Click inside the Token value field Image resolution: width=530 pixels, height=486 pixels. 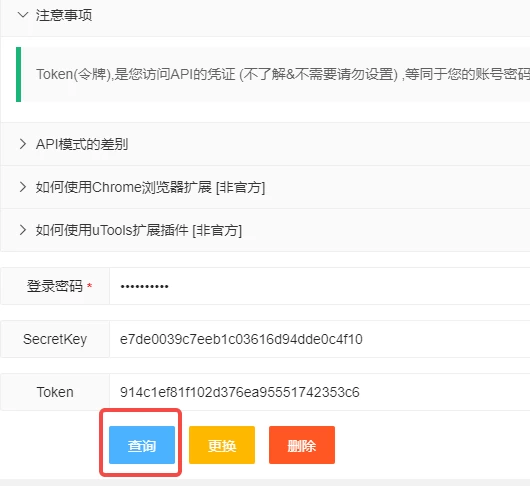(320, 392)
